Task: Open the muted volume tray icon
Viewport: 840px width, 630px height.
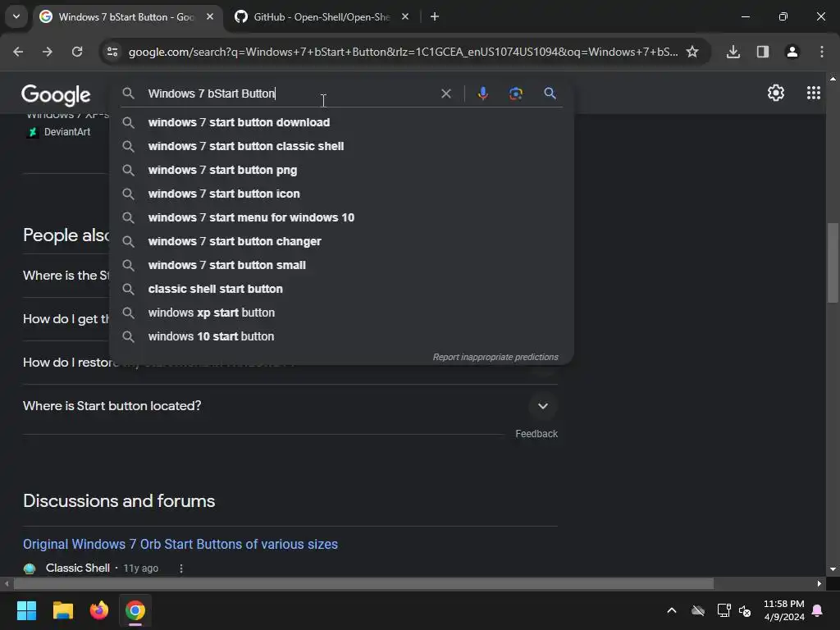Action: point(745,610)
